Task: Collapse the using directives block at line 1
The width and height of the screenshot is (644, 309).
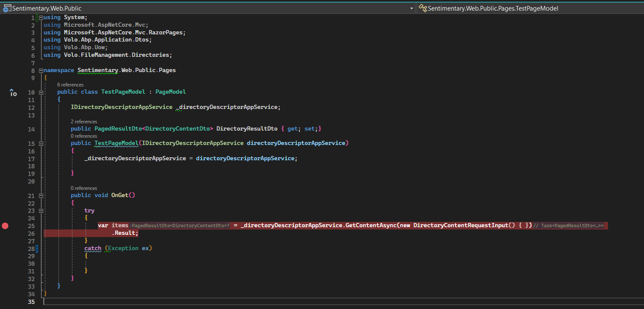Action: coord(41,17)
